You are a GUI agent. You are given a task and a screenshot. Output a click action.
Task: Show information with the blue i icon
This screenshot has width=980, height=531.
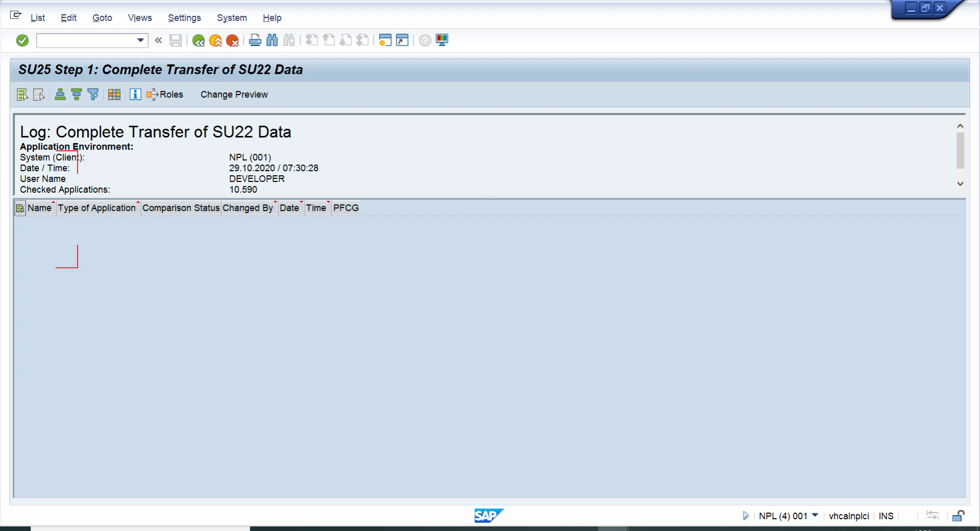pos(135,95)
